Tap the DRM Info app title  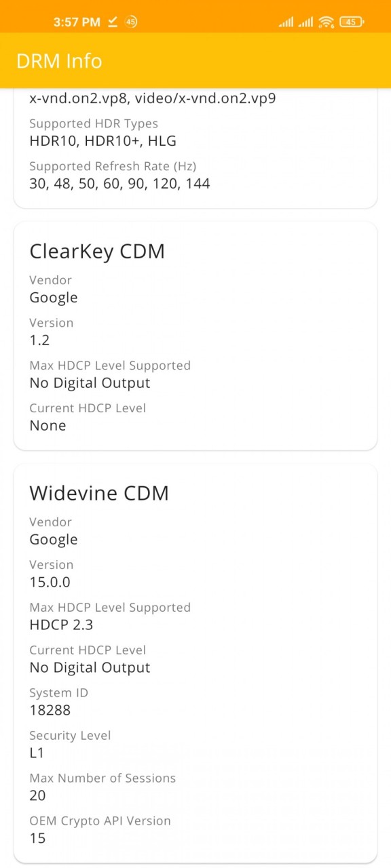point(59,61)
